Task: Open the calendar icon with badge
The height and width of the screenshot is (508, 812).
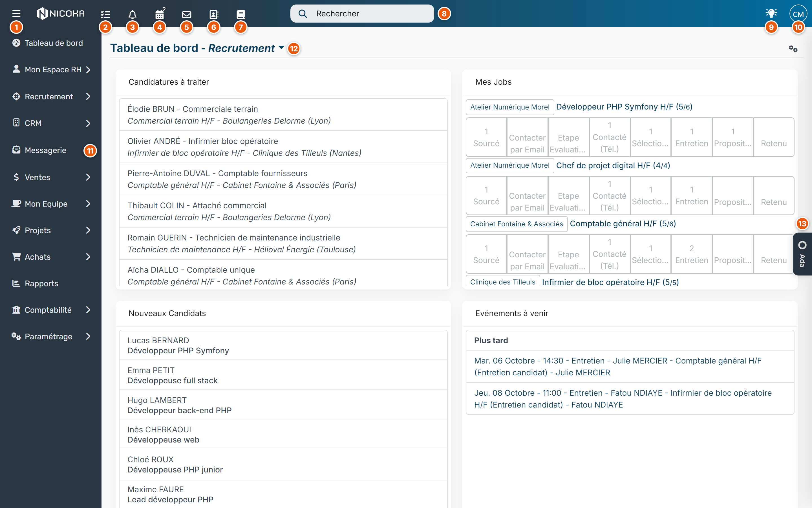Action: click(160, 14)
